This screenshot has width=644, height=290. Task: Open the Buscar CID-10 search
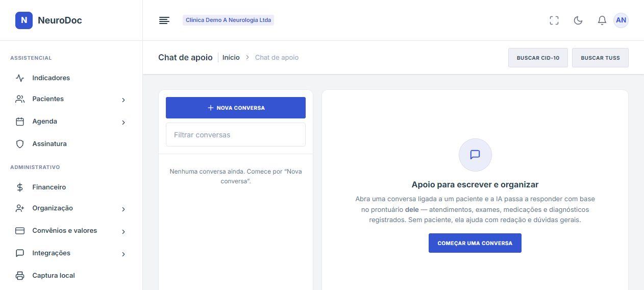[x=538, y=58]
